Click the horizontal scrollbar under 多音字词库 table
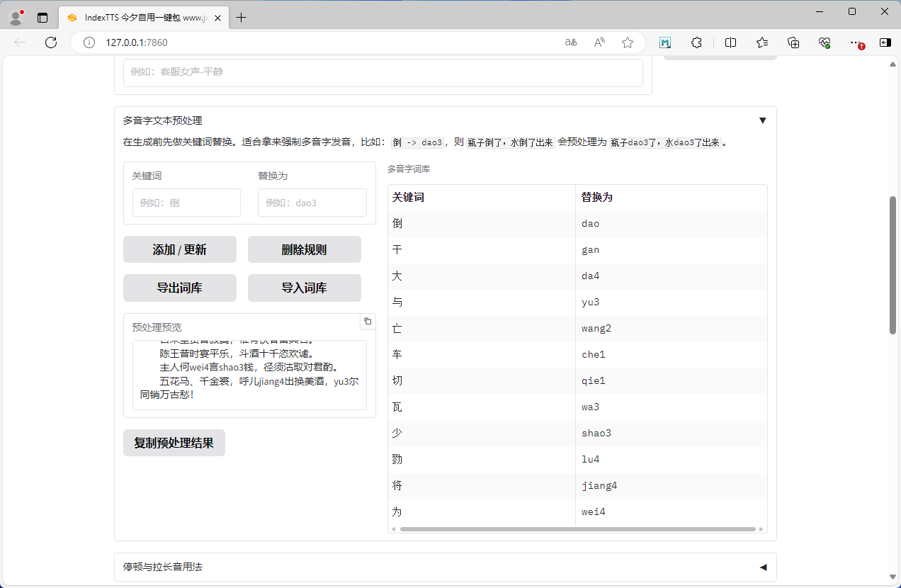Image resolution: width=901 pixels, height=588 pixels. (x=577, y=529)
